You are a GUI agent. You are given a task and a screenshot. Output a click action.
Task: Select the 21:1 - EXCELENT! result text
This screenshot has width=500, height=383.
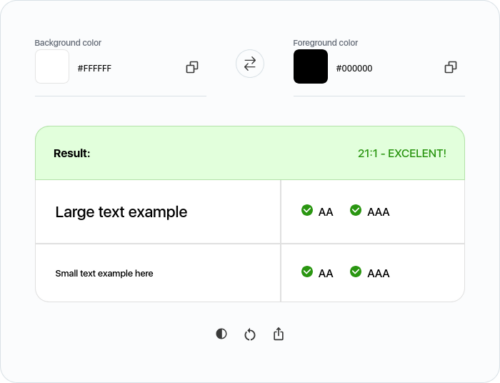402,153
